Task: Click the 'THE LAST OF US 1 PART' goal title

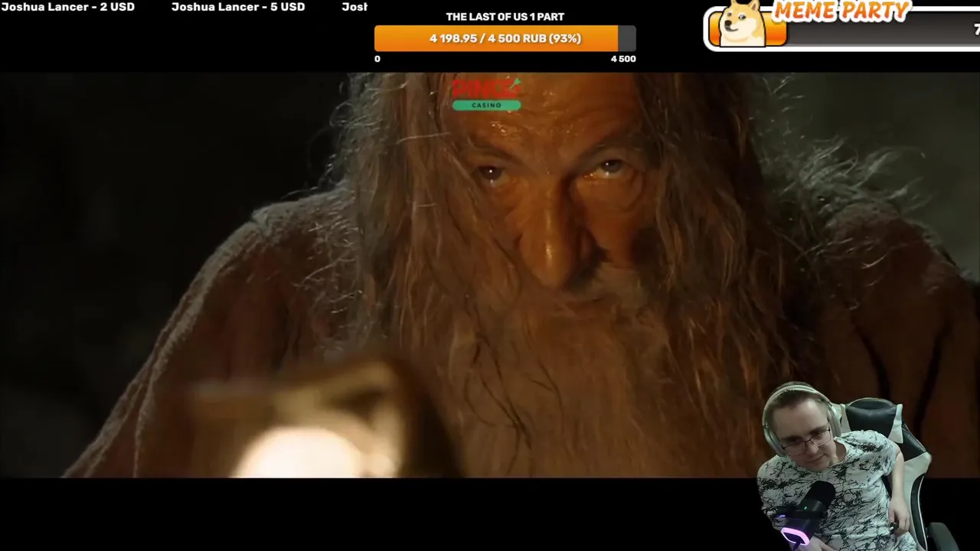Action: point(505,17)
